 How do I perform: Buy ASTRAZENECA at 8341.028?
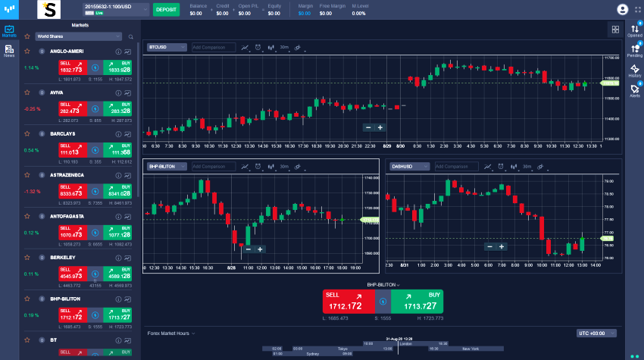click(x=117, y=191)
